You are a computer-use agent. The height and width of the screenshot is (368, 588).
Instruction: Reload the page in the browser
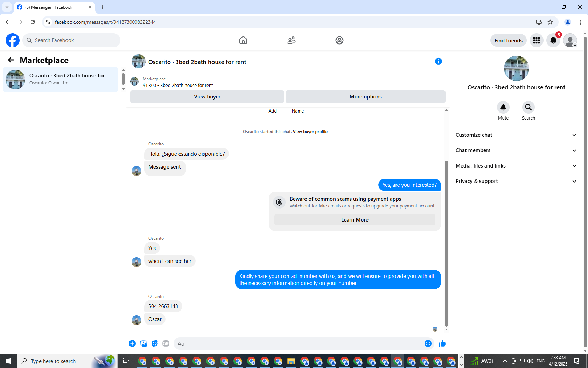33,22
